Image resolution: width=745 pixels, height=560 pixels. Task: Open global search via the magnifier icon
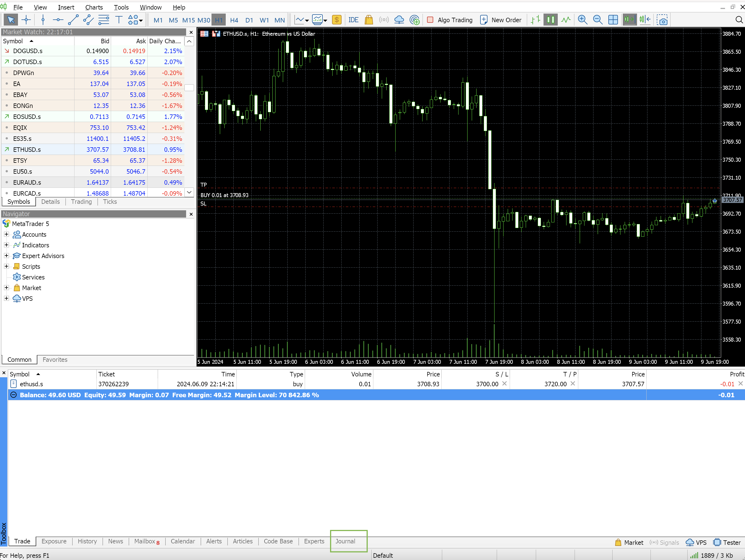coord(738,20)
